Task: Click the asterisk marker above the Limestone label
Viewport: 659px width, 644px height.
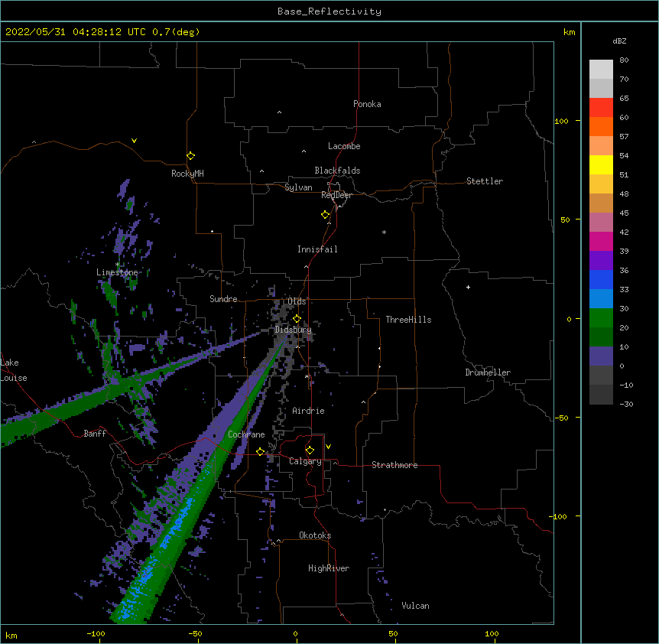Action: coord(118,265)
